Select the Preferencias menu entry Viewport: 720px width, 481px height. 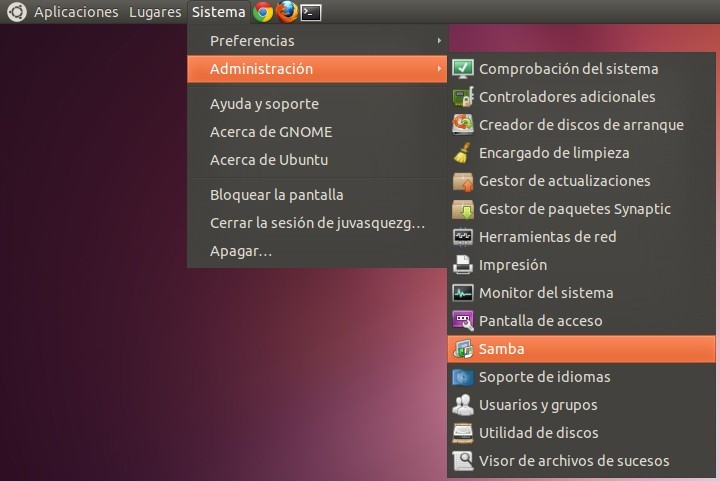[x=317, y=41]
